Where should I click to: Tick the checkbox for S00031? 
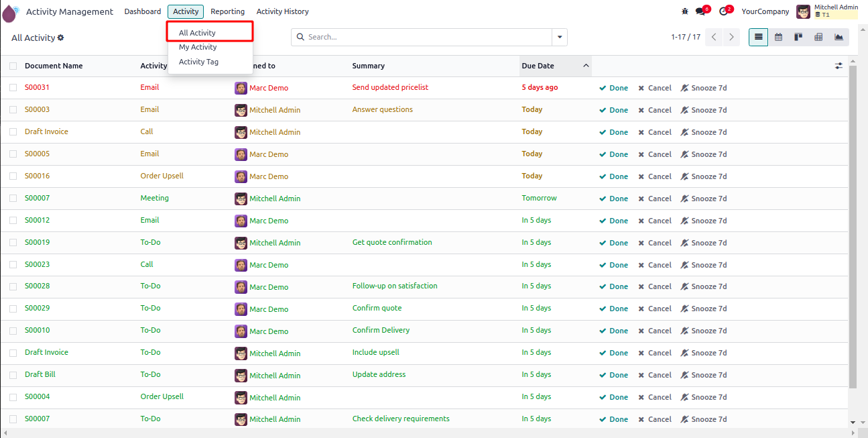[13, 88]
